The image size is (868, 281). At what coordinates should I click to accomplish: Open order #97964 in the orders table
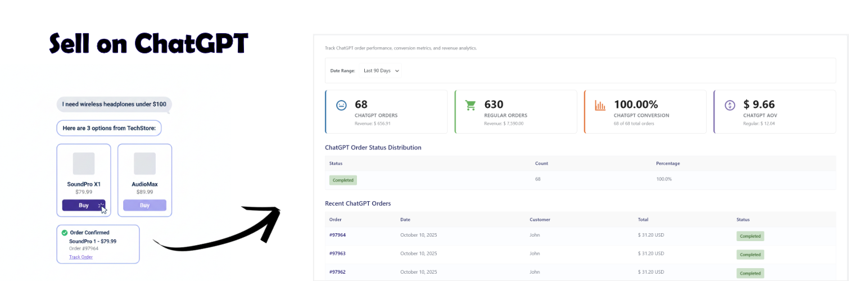tap(337, 235)
